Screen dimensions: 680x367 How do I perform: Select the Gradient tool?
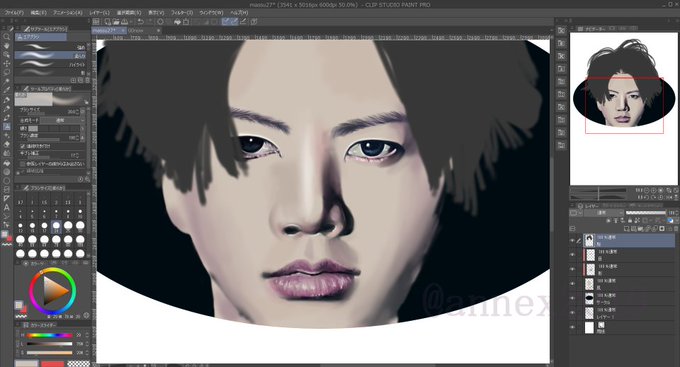tap(7, 172)
